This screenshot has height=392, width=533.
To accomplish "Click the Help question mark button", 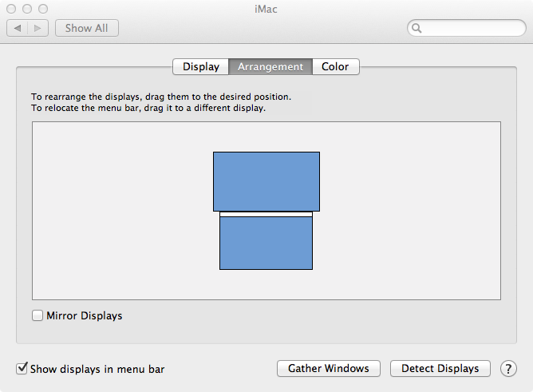I will pos(508,369).
